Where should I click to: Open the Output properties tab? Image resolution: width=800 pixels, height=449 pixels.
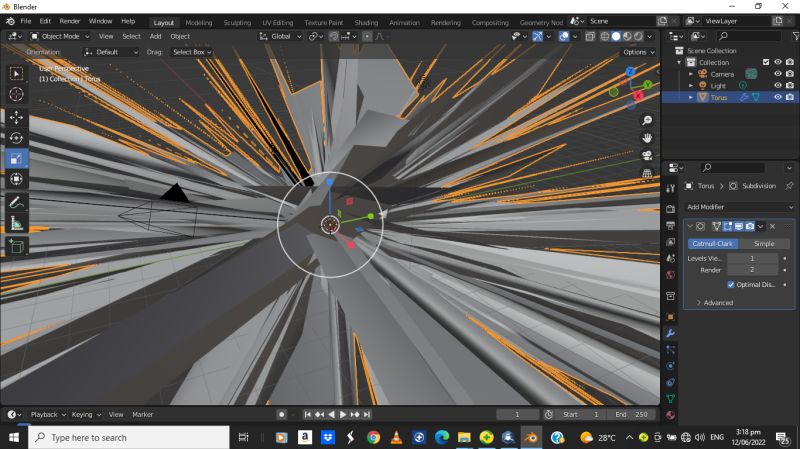point(670,226)
